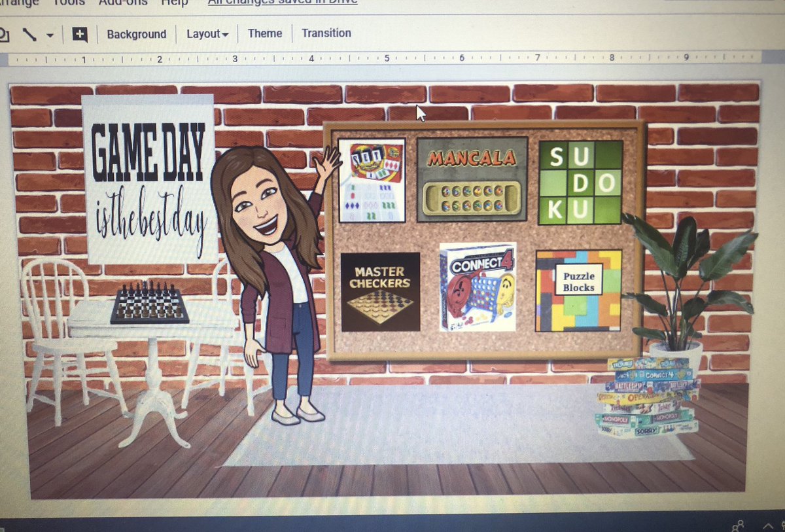Select the Mancala game image
This screenshot has height=532, width=785.
(472, 178)
